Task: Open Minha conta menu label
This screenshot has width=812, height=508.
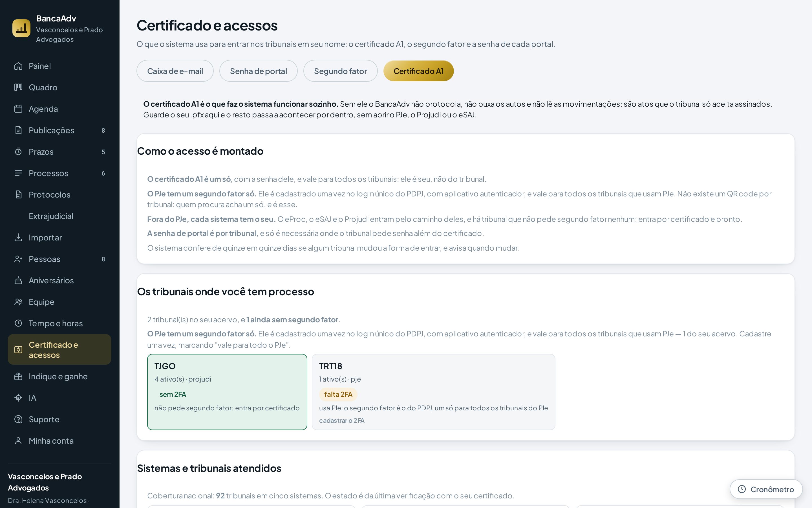Action: 51,441
